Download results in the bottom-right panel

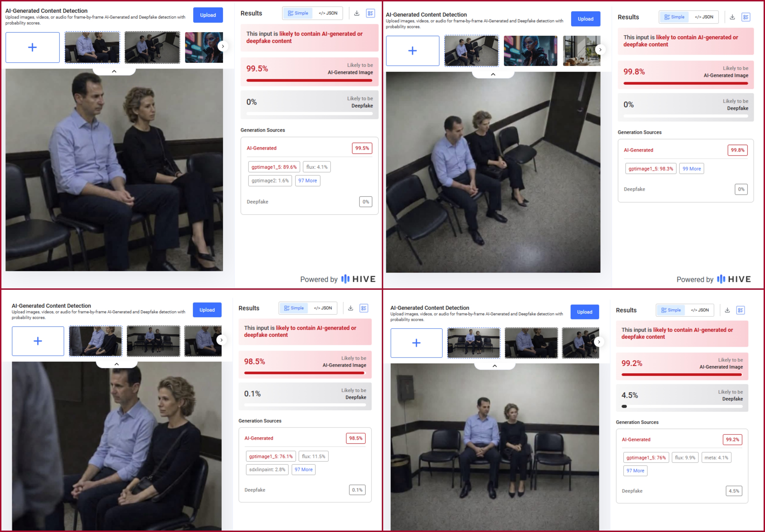click(x=727, y=310)
